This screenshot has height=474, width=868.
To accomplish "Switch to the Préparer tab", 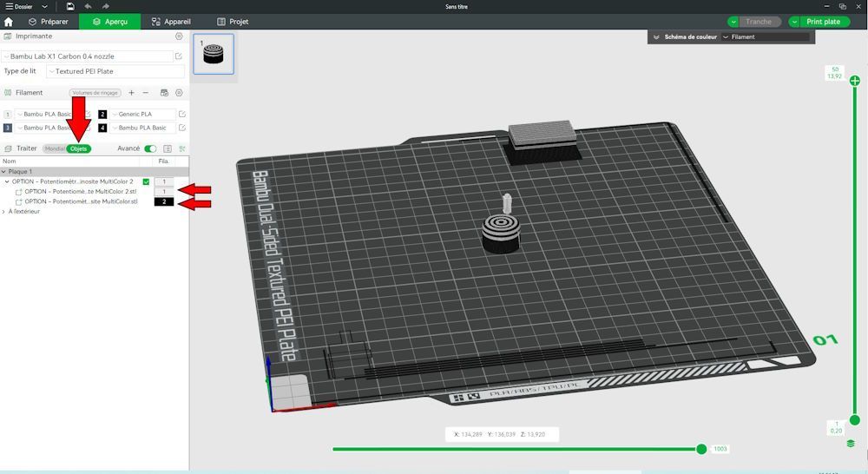I will [x=48, y=22].
